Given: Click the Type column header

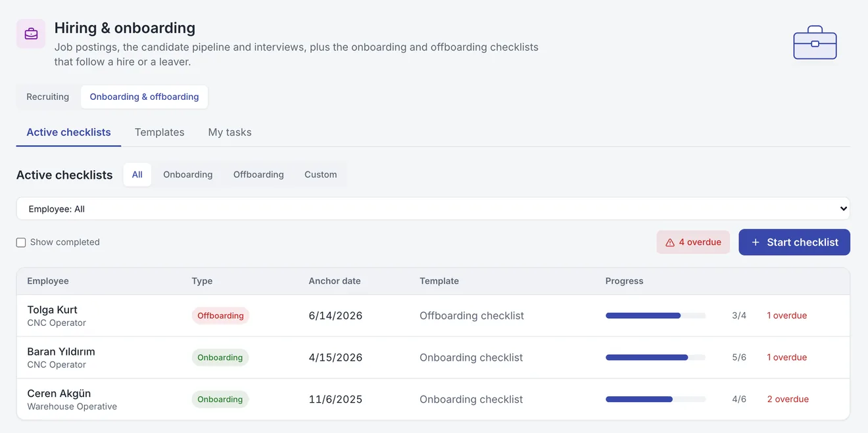Looking at the screenshot, I should click(202, 281).
